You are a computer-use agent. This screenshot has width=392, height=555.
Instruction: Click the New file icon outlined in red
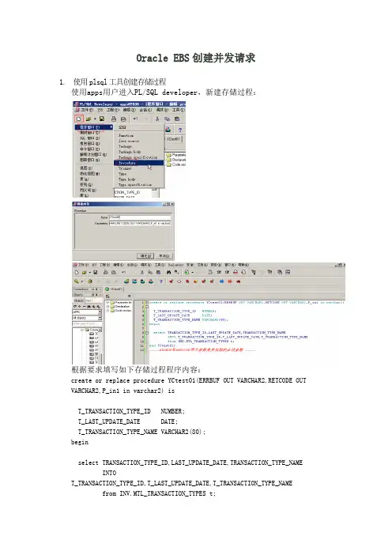click(x=79, y=119)
